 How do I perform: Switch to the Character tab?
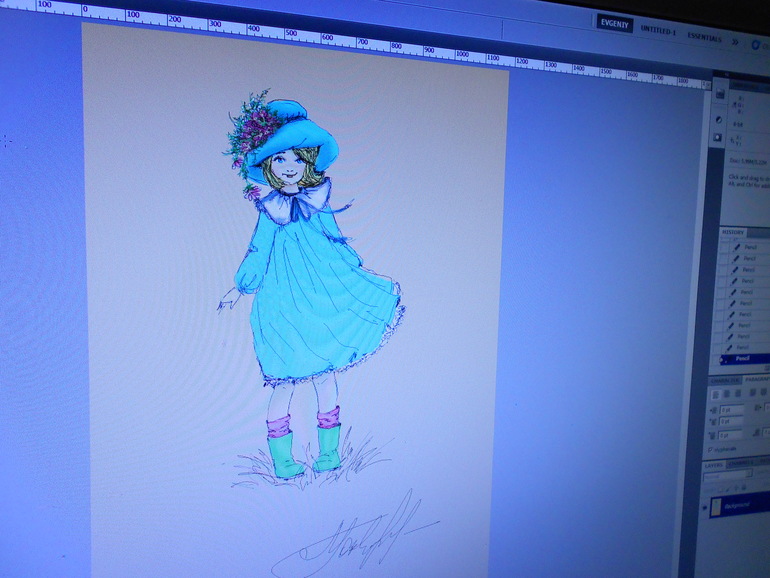[725, 381]
